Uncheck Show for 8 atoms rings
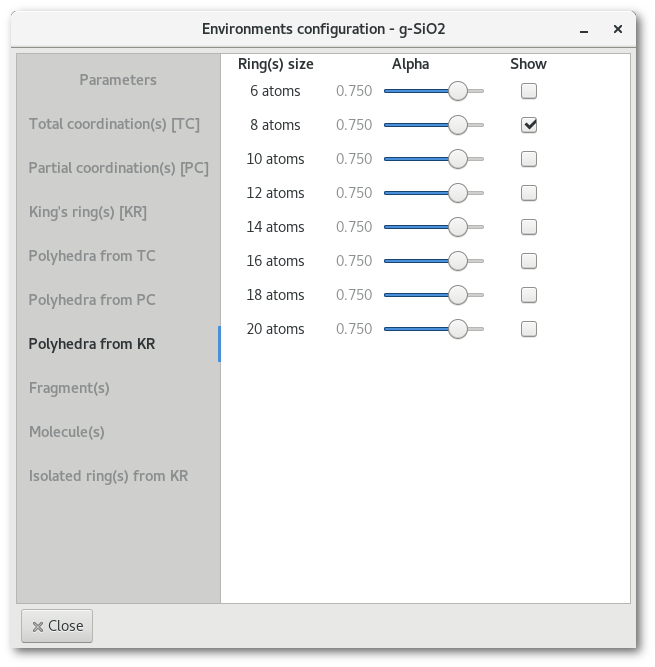The width and height of the screenshot is (655, 667). [x=529, y=125]
